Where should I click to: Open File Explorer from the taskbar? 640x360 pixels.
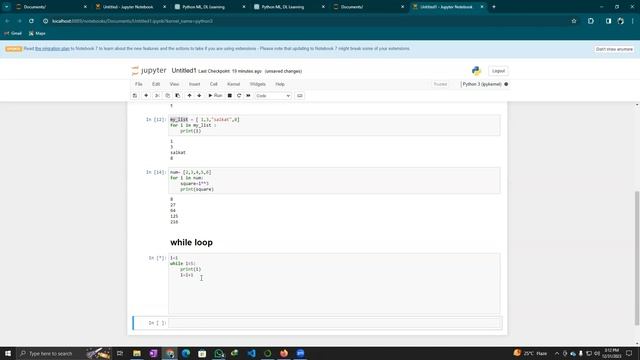[137, 353]
